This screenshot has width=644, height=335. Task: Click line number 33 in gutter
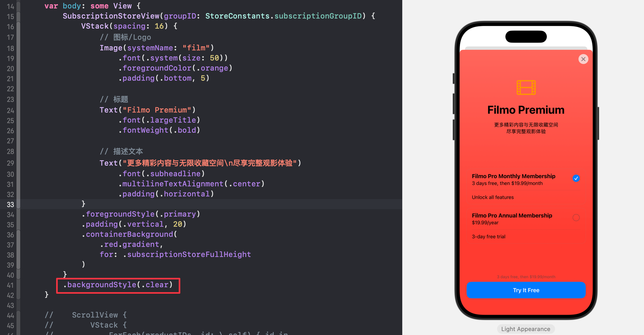pyautogui.click(x=10, y=204)
